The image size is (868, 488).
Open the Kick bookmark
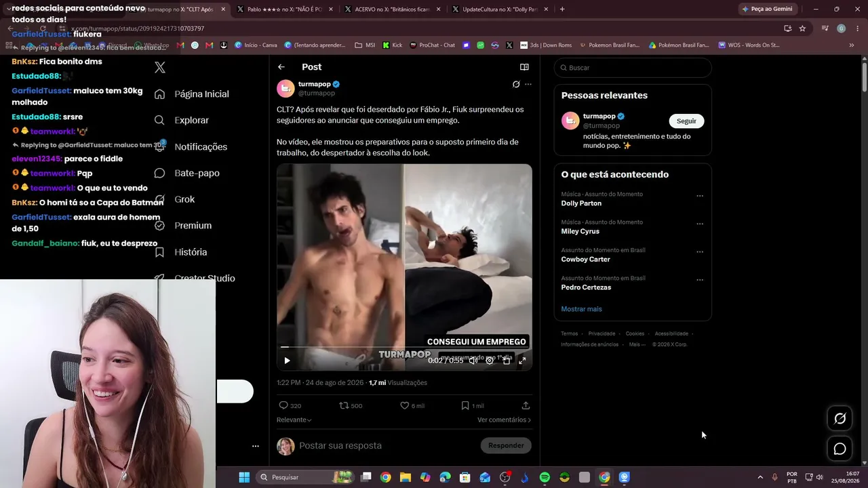pyautogui.click(x=393, y=45)
